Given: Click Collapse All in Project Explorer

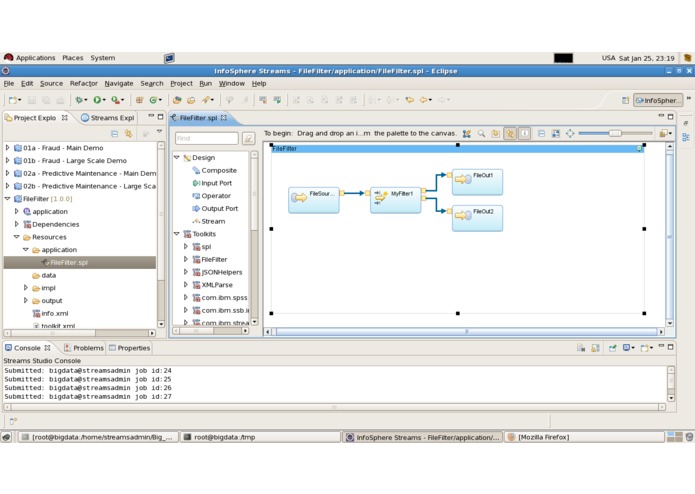Looking at the screenshot, I should (114, 133).
